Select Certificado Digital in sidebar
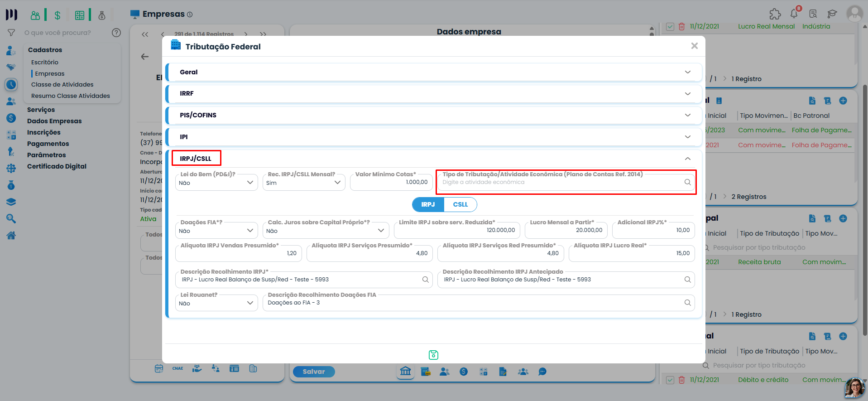868x401 pixels. (x=57, y=166)
